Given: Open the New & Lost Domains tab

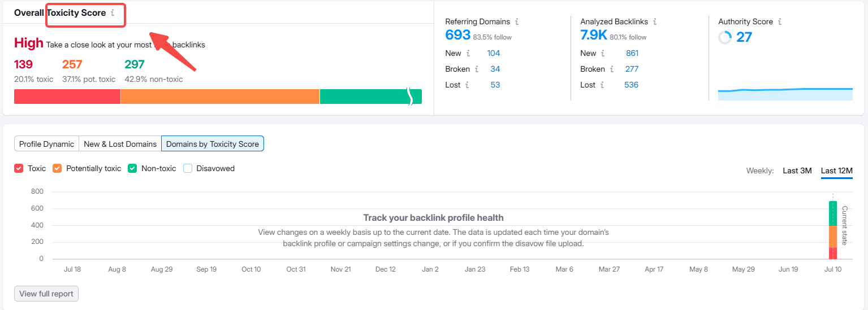Looking at the screenshot, I should [120, 144].
